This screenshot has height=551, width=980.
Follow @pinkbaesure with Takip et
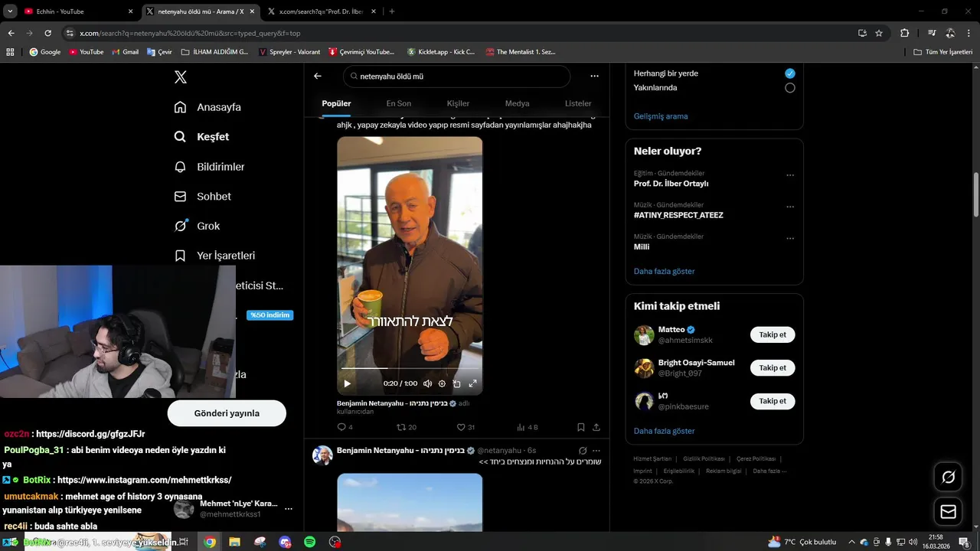pyautogui.click(x=773, y=401)
